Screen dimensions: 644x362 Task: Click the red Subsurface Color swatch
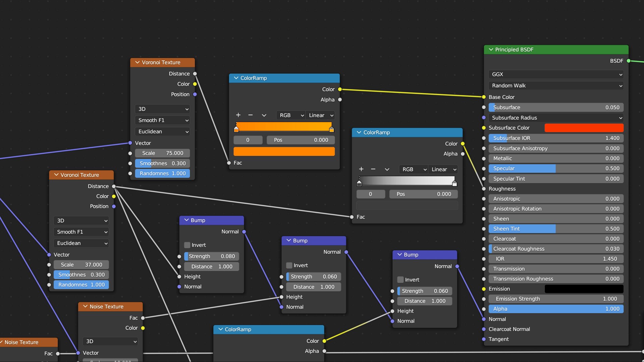coord(584,128)
